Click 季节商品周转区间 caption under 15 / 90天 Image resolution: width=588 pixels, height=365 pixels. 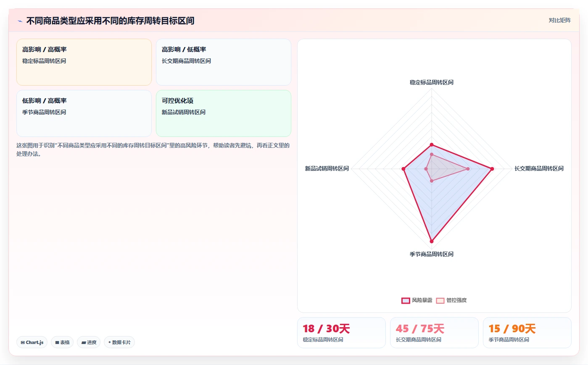(x=509, y=340)
